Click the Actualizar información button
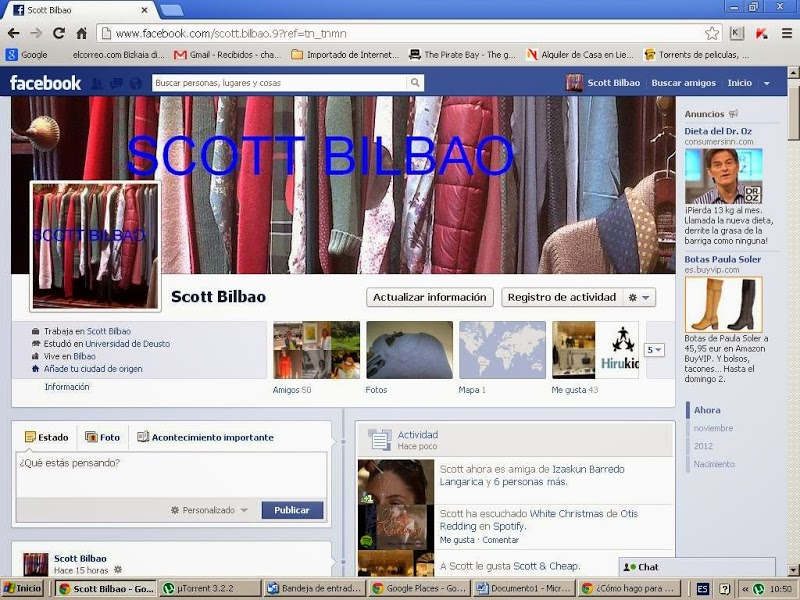This screenshot has width=800, height=600. (x=430, y=297)
